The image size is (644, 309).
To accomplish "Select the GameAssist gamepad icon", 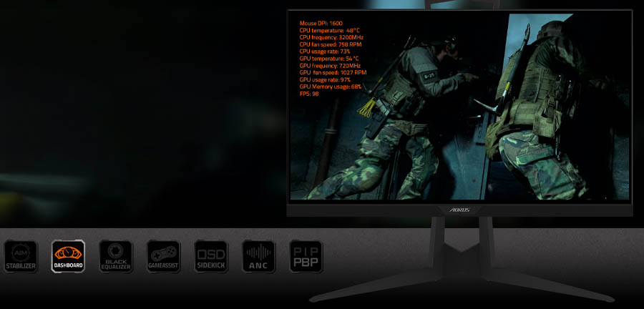I will coord(163,257).
